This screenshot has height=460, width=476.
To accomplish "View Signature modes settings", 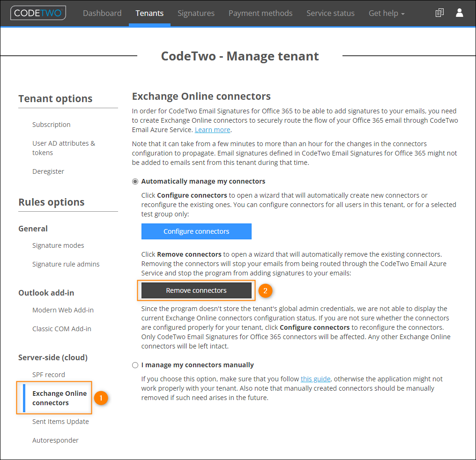I will 58,245.
